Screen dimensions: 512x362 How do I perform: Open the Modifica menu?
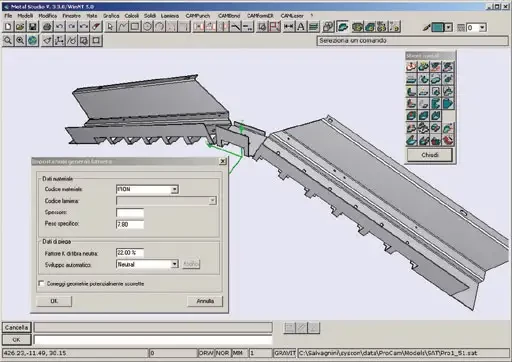point(48,16)
